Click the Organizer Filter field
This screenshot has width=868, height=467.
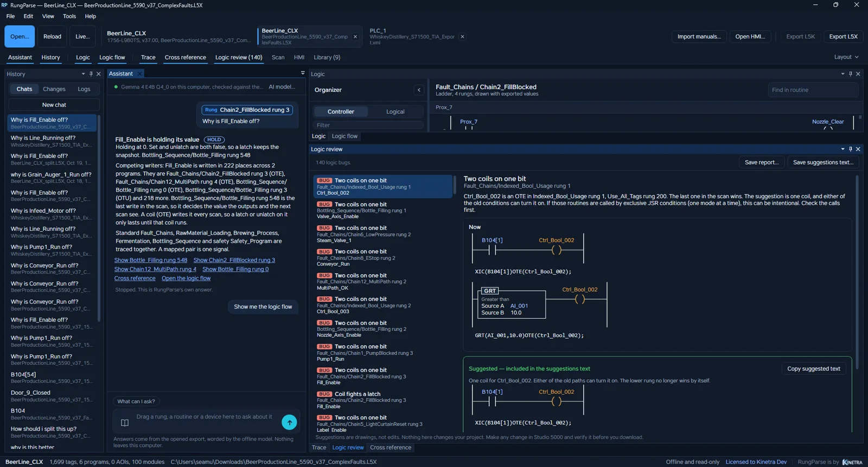[368, 125]
